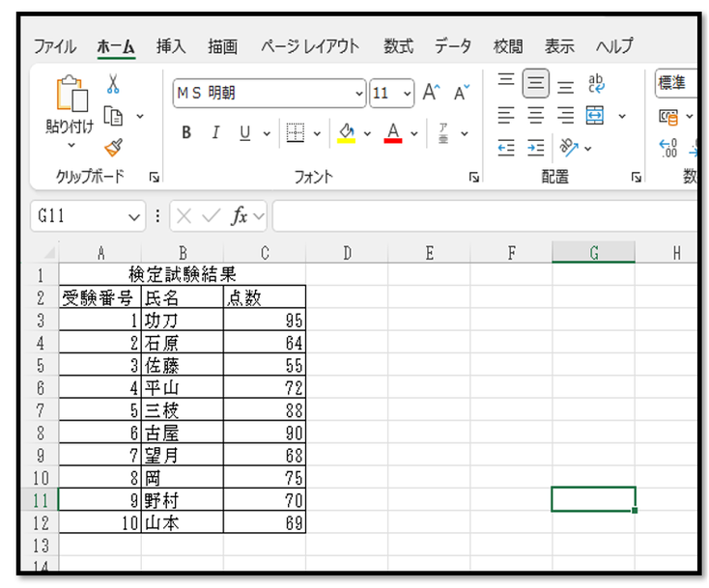Expand the Copy options arrow

coord(140,117)
